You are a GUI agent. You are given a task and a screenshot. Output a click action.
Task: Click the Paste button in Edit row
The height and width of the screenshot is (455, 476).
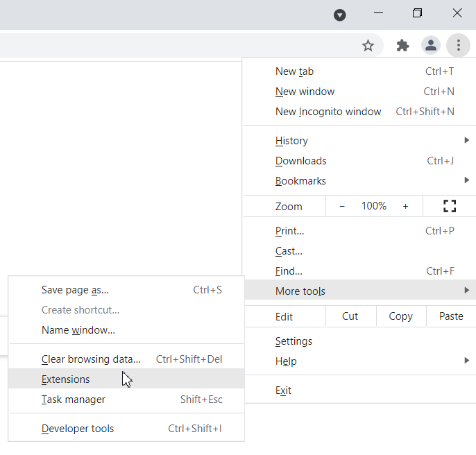point(451,316)
